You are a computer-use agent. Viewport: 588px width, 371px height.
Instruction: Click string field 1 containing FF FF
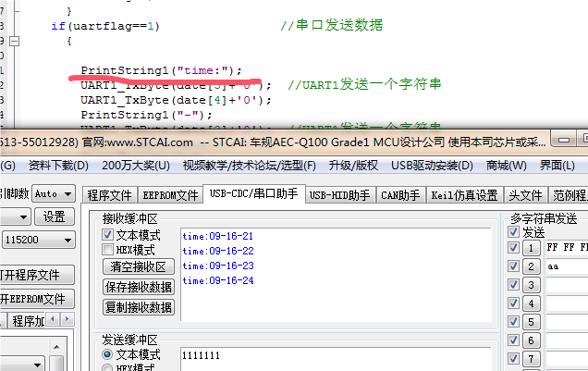click(567, 248)
